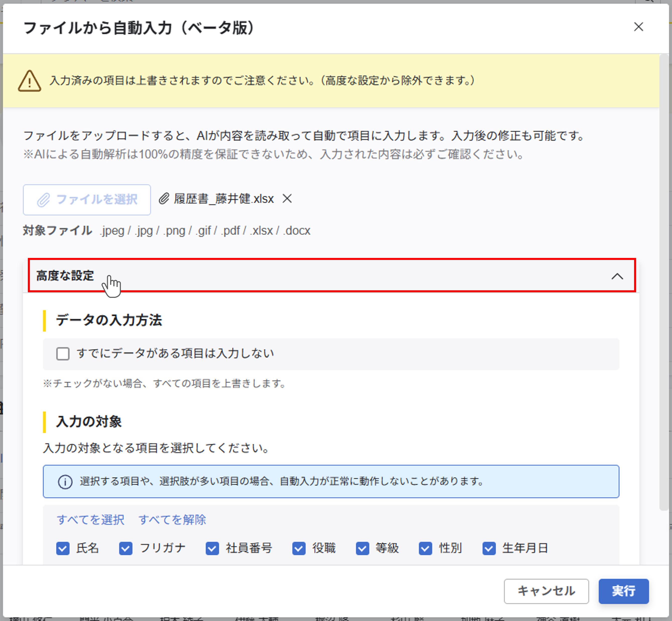
Task: Uncheck the フリガナ checkbox
Action: [126, 548]
